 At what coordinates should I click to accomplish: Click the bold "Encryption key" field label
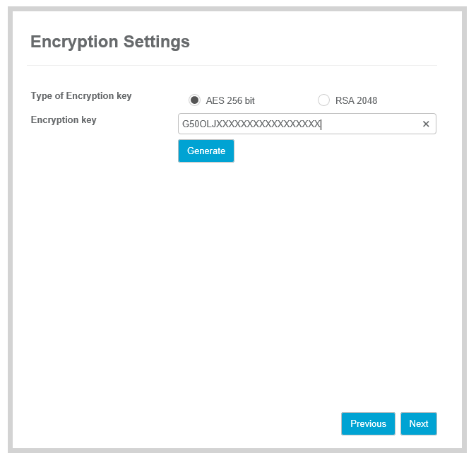pos(64,120)
